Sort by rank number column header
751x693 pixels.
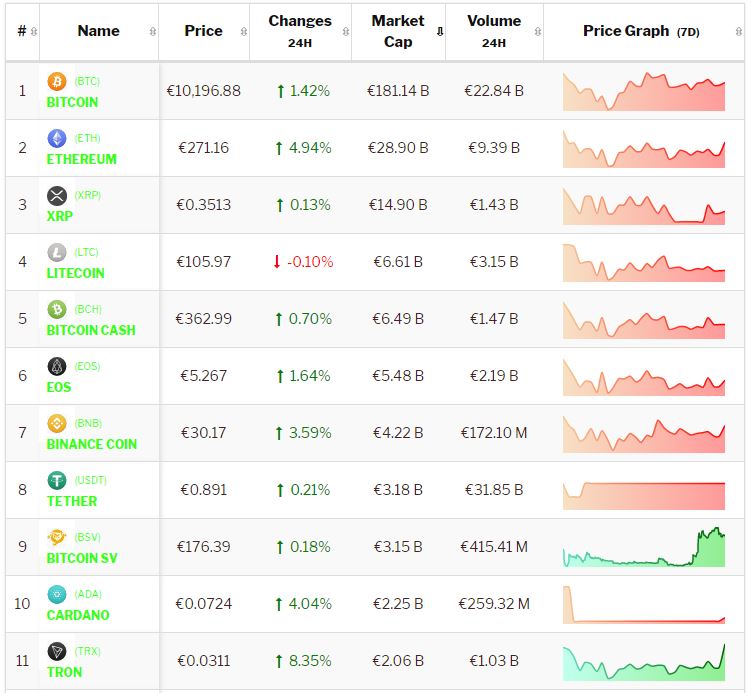[22, 31]
